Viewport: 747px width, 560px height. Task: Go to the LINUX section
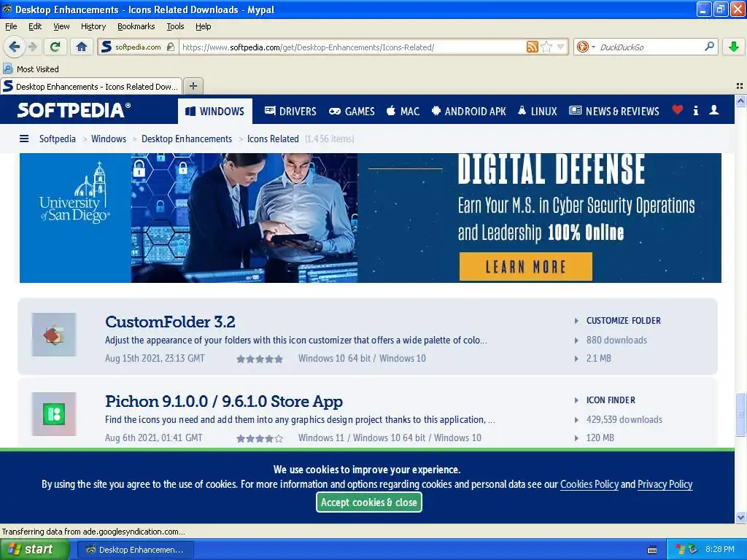point(537,111)
